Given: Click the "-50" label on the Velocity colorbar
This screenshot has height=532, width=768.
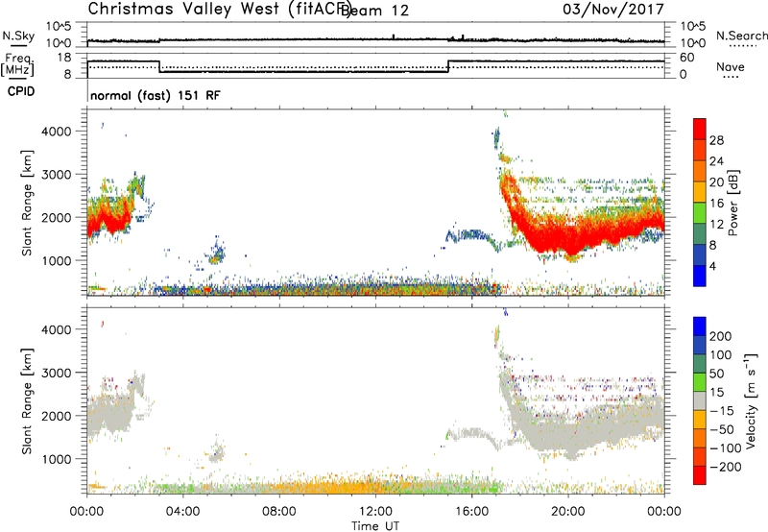Looking at the screenshot, I should pos(722,429).
